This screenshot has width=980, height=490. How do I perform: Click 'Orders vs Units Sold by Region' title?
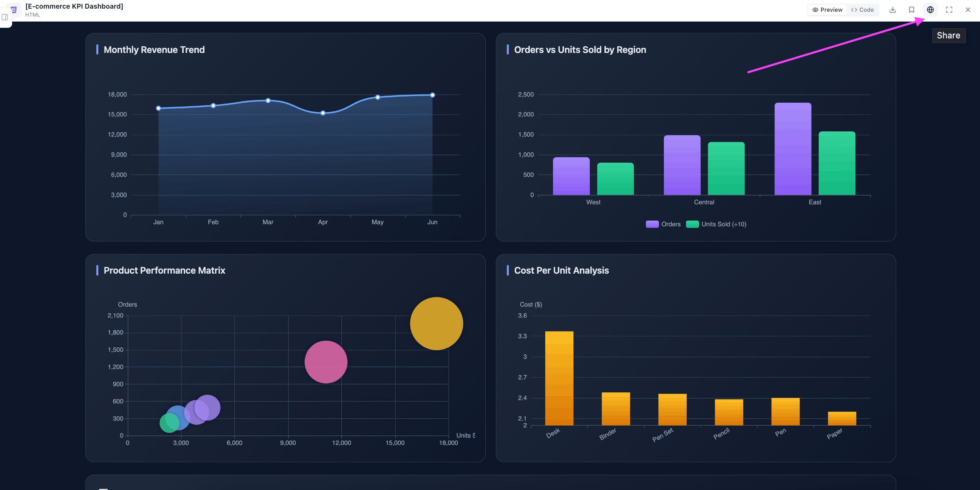click(x=580, y=50)
